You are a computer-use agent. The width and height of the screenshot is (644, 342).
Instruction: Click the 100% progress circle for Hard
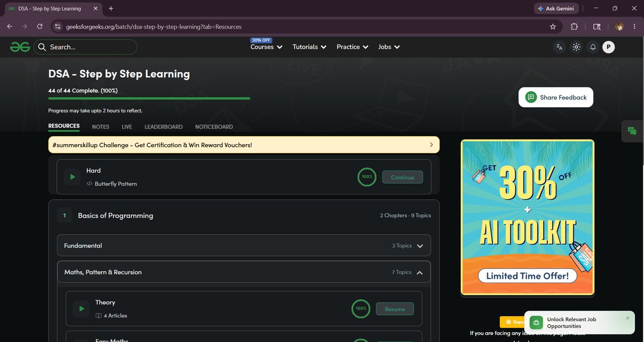[367, 177]
